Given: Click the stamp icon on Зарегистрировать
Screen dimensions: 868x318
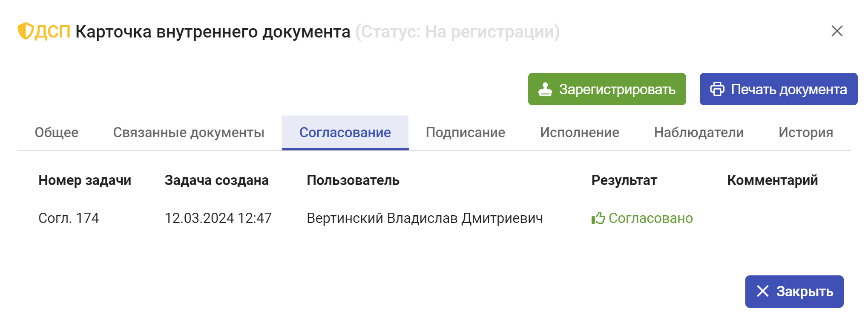Looking at the screenshot, I should 545,89.
